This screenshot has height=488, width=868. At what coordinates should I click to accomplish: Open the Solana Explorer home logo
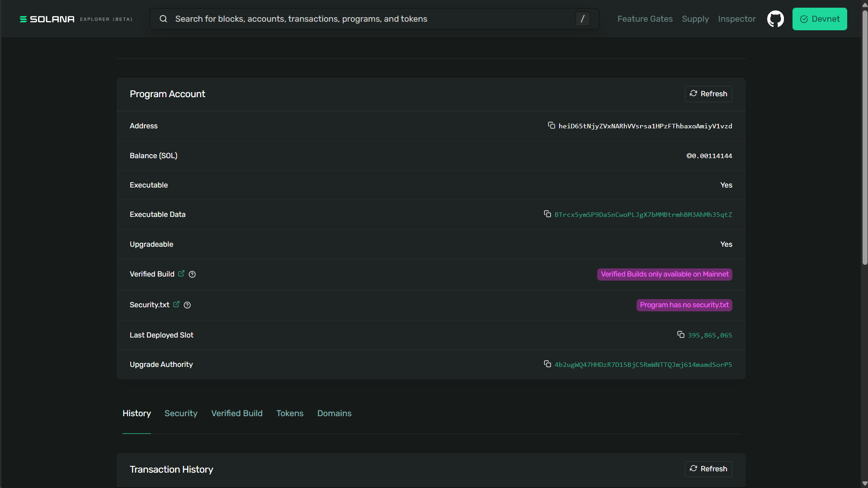click(76, 19)
